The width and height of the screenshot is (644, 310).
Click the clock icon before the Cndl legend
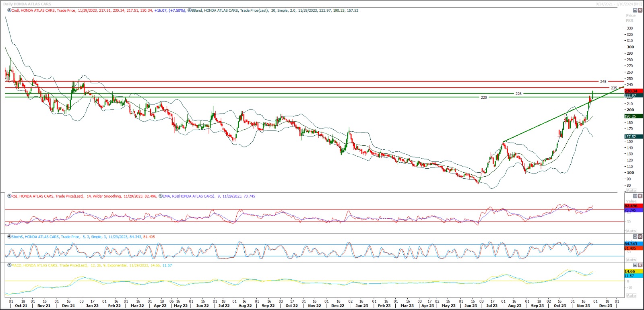pos(9,10)
